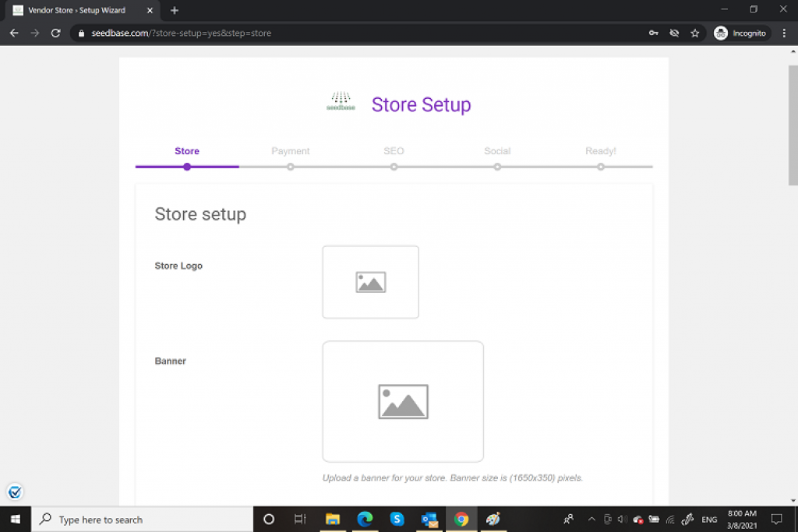This screenshot has width=798, height=532.
Task: Go back using the browser back arrow
Action: coord(14,33)
